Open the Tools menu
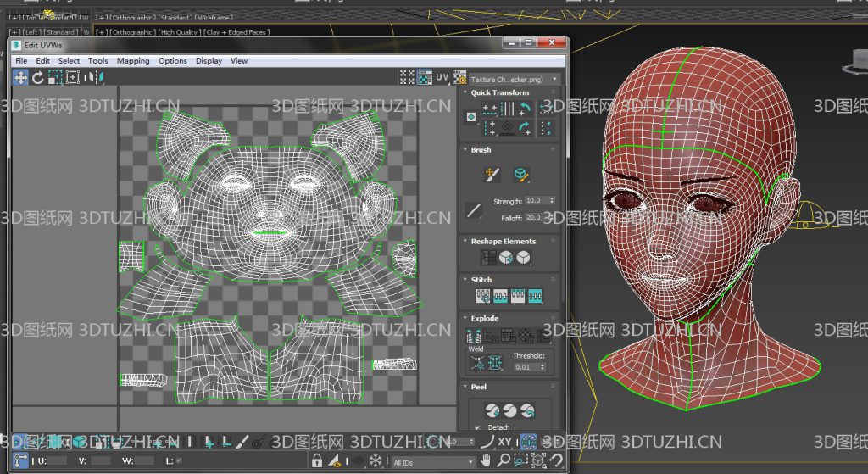868x474 pixels. 98,61
